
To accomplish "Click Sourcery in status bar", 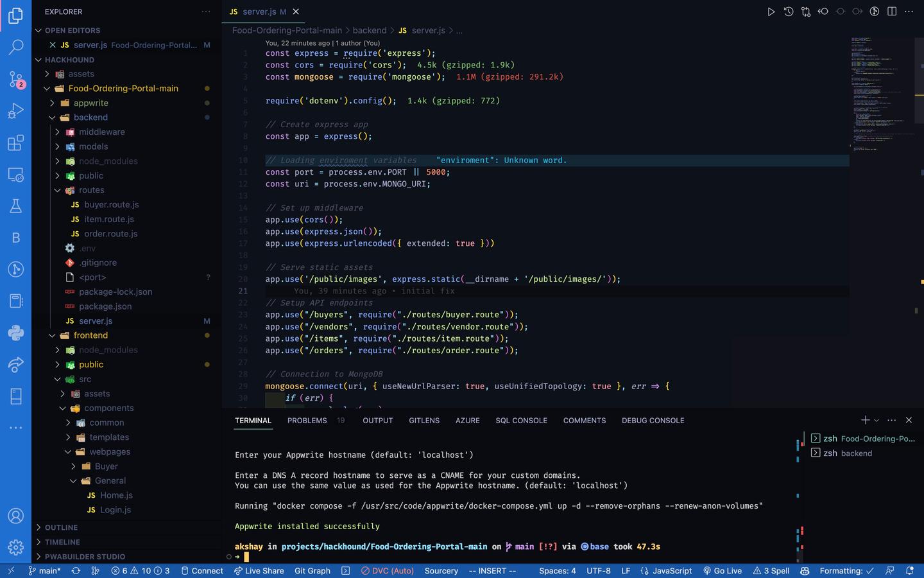I will (441, 570).
